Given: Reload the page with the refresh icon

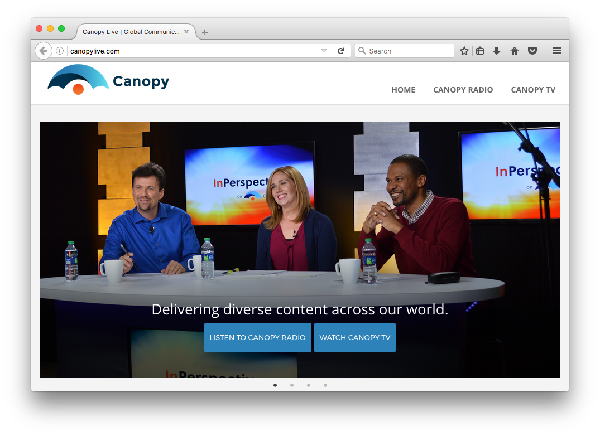Looking at the screenshot, I should [x=340, y=51].
